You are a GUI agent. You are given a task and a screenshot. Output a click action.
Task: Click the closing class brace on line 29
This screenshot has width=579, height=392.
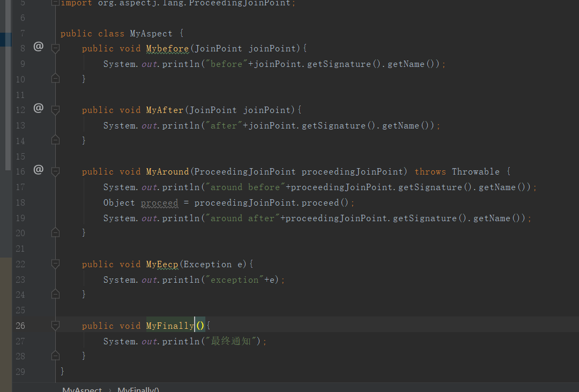pyautogui.click(x=62, y=371)
